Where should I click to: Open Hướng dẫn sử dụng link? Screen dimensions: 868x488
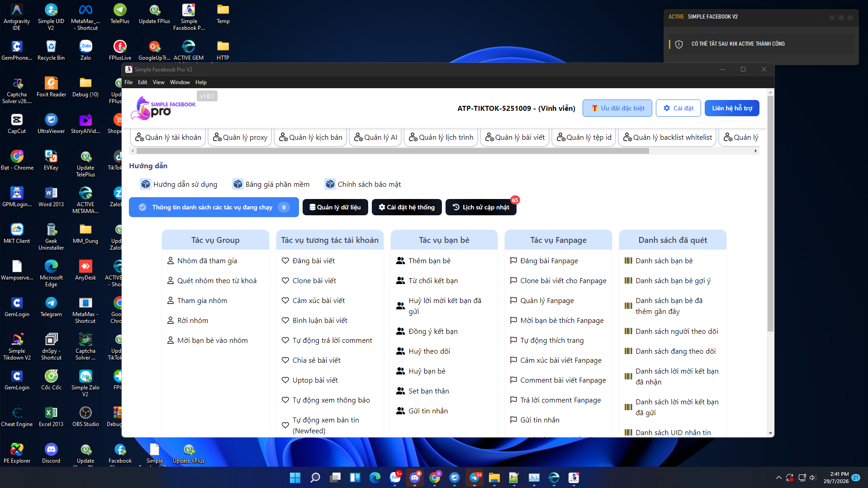(179, 184)
